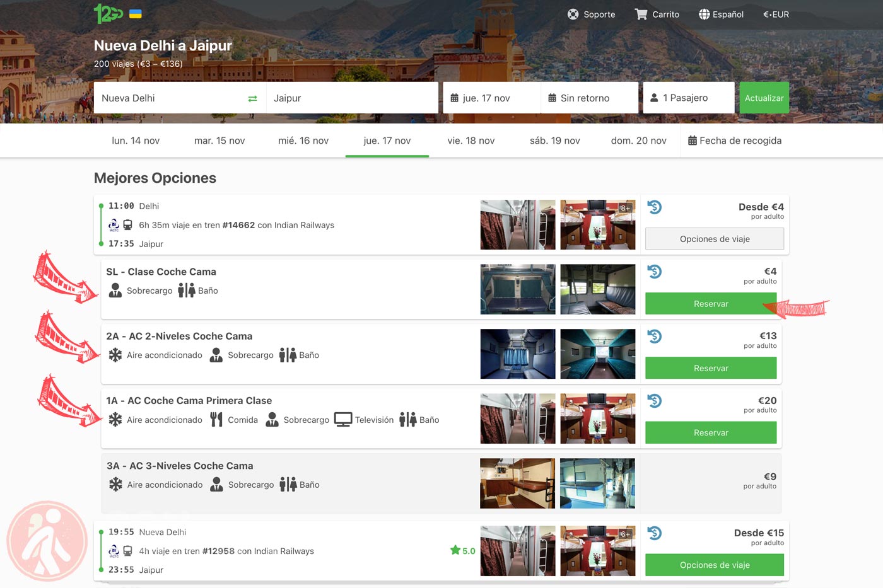The height and width of the screenshot is (588, 883).
Task: Click Baño icon in 3A row
Action: [288, 485]
